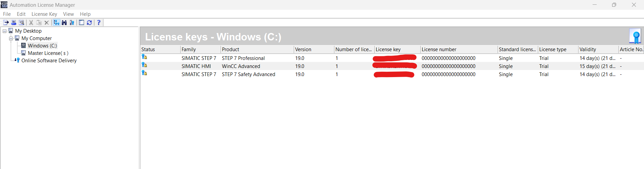Open the License Key menu
Screen dimensions: 644x169
44,14
